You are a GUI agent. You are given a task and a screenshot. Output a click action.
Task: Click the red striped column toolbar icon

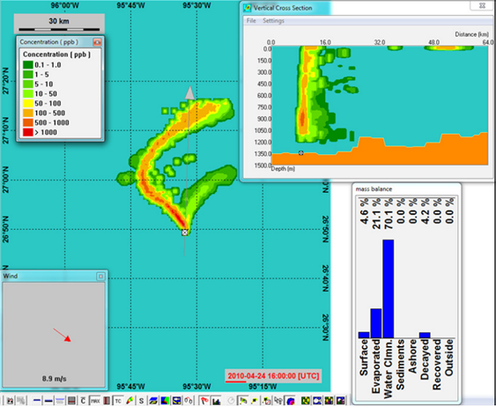tap(107, 401)
